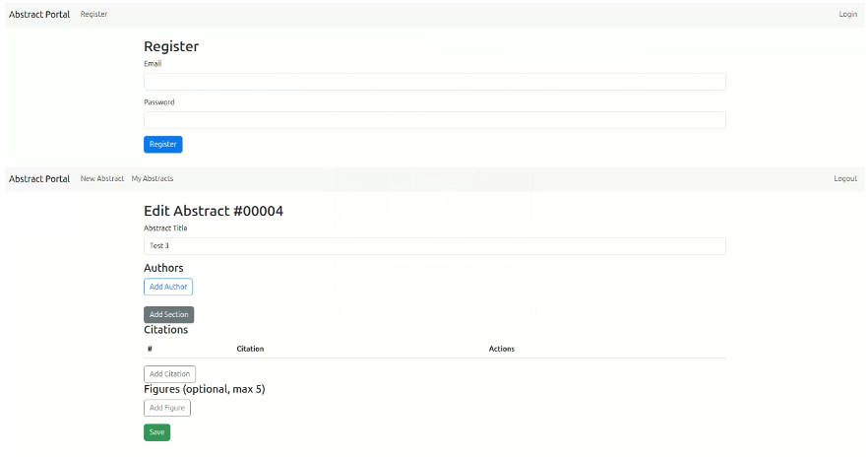Click the green Save button
Screen dimensions: 868x457
156,432
